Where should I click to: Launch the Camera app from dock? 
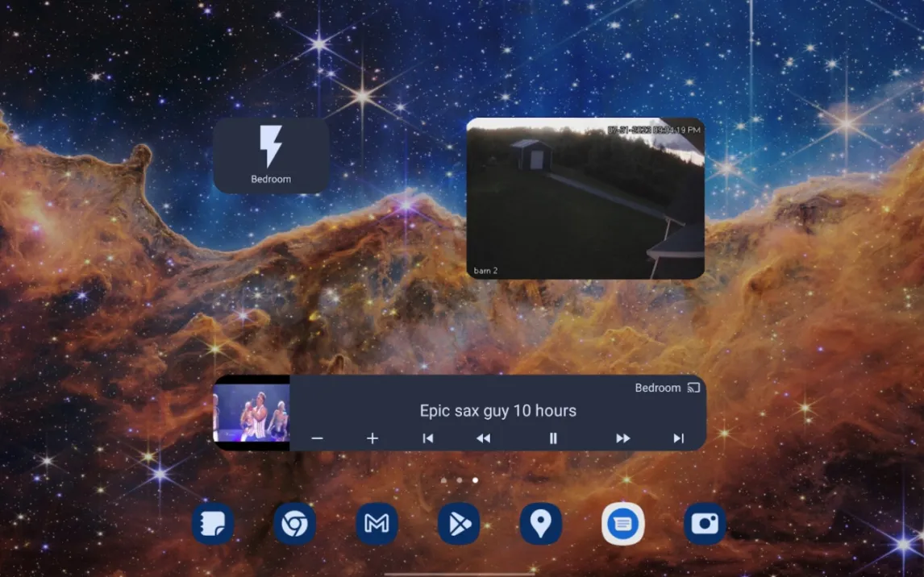pyautogui.click(x=705, y=524)
